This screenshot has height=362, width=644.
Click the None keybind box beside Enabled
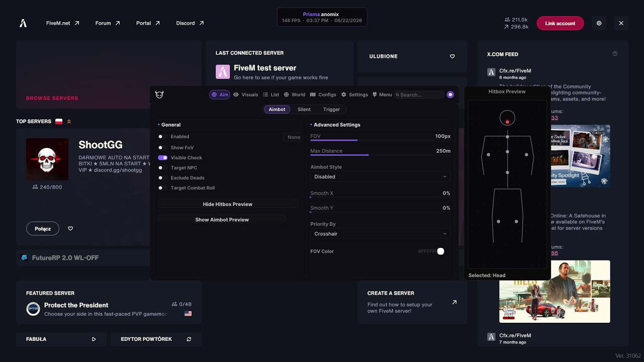293,137
